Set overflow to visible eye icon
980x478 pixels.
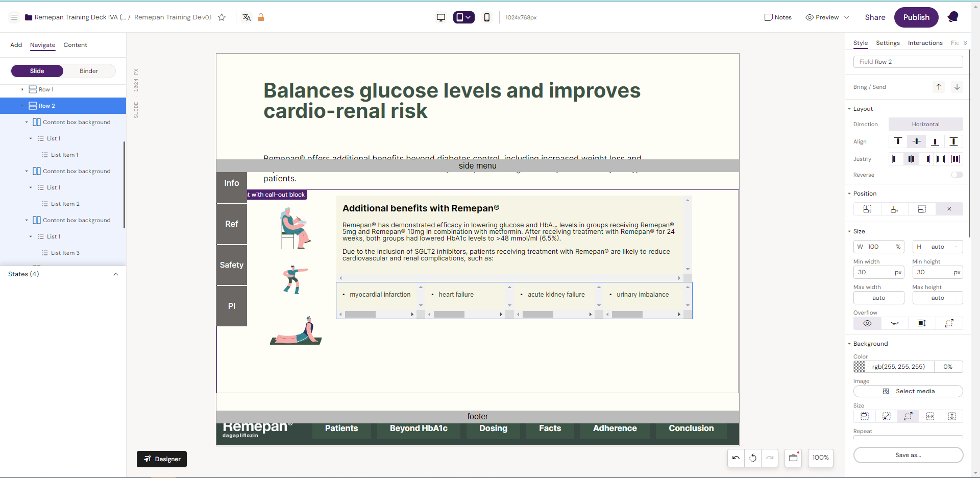(x=867, y=323)
